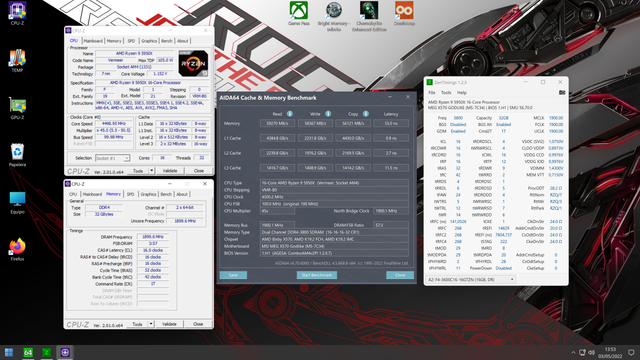The height and width of the screenshot is (360, 640).
Task: Click the Memory Read 59270 MB/s field
Action: (277, 123)
